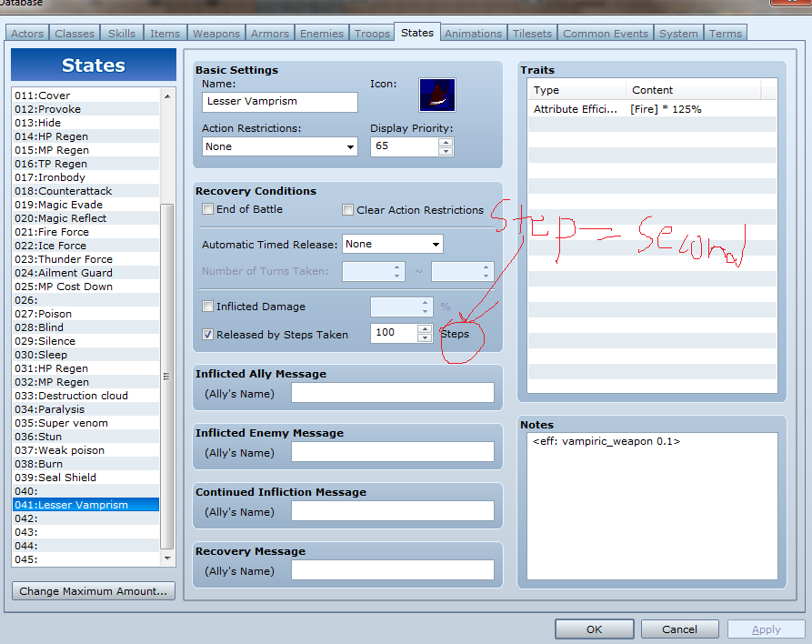Switch to the Enemies tab
The image size is (812, 644).
pyautogui.click(x=322, y=33)
